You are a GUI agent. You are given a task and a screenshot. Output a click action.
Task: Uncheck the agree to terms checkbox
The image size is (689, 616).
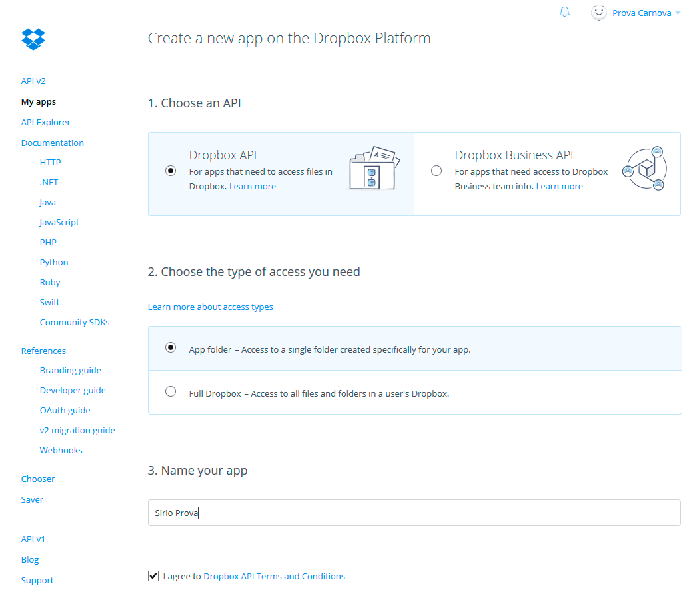coord(153,576)
